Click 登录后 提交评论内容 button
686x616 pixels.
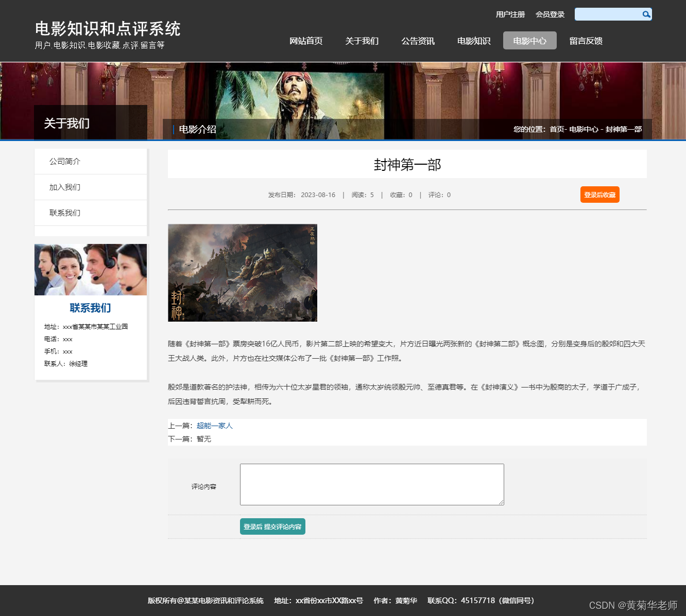[x=272, y=526]
